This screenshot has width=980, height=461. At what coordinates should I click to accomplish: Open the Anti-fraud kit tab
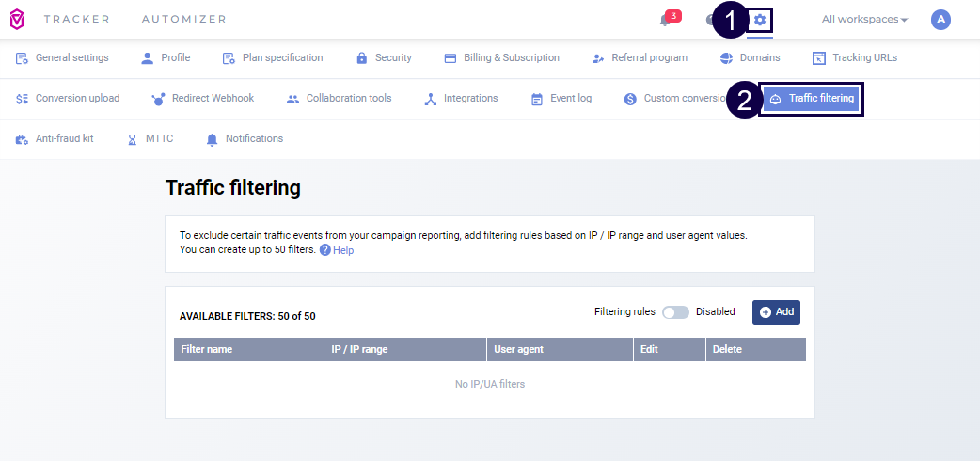click(55, 139)
